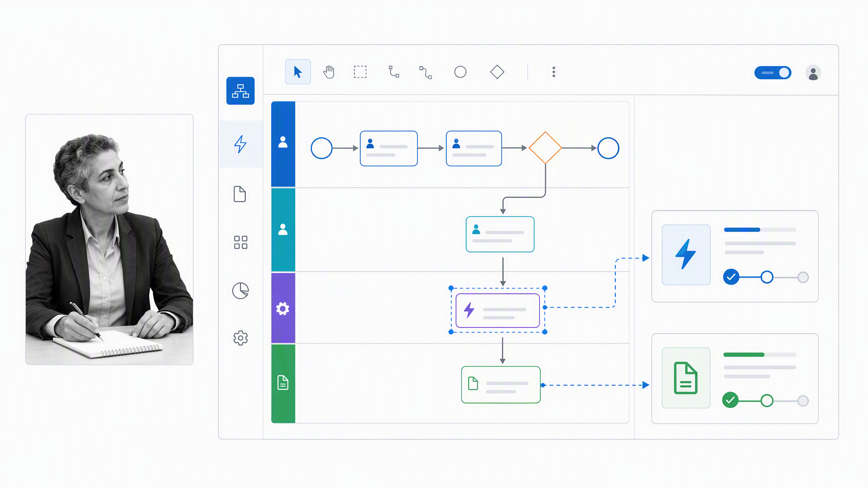
Task: Click the bottom-right selection handle of purple task
Action: click(x=545, y=332)
